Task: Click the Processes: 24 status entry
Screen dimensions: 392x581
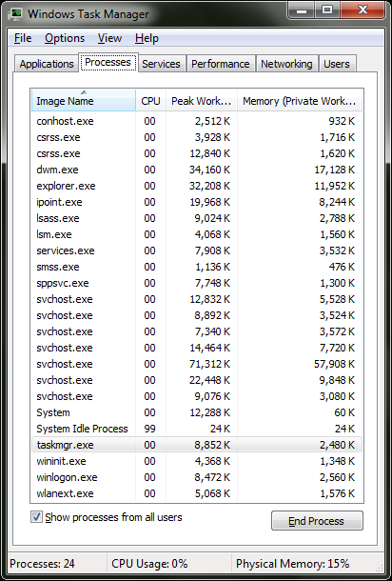Action: coord(42,564)
